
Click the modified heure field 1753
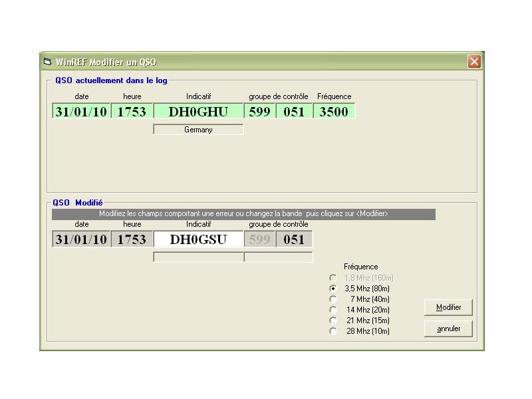(132, 239)
